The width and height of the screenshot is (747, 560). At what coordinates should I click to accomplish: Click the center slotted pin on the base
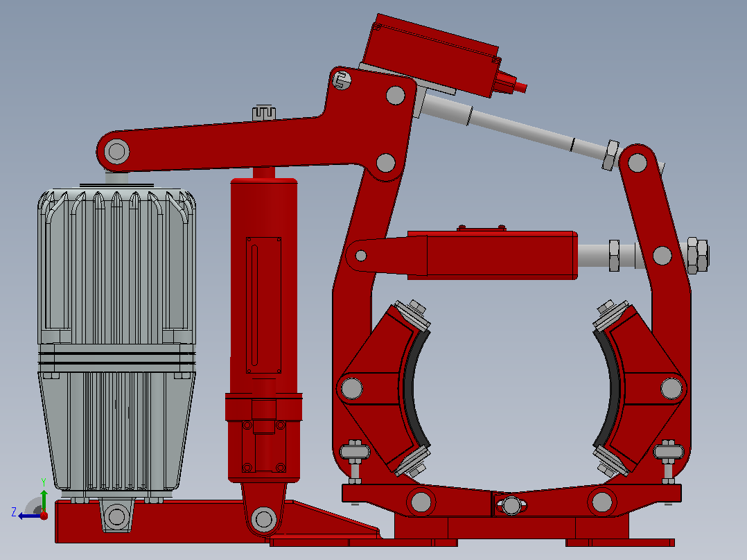[511, 505]
